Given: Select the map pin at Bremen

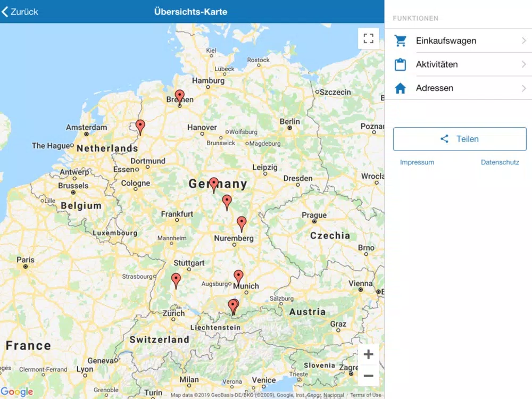Looking at the screenshot, I should coord(179,97).
